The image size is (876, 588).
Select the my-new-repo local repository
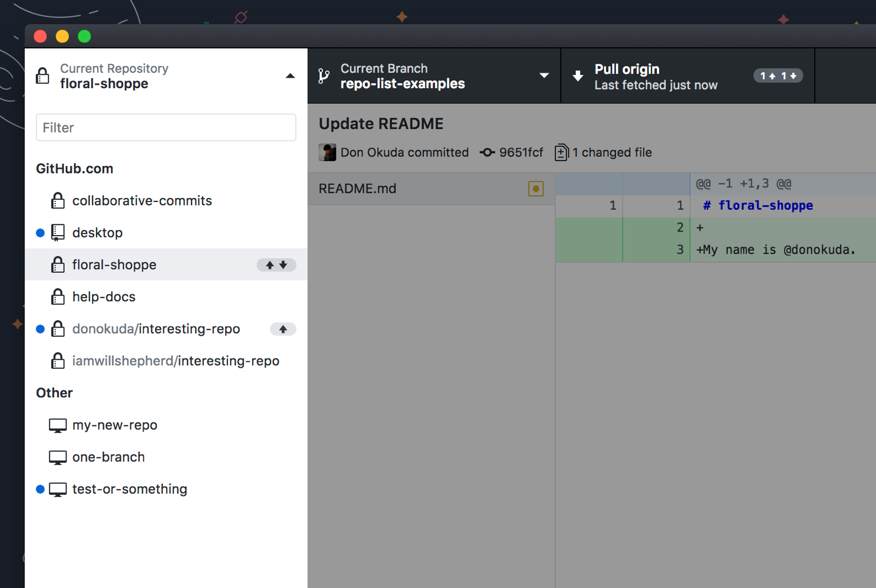166,425
